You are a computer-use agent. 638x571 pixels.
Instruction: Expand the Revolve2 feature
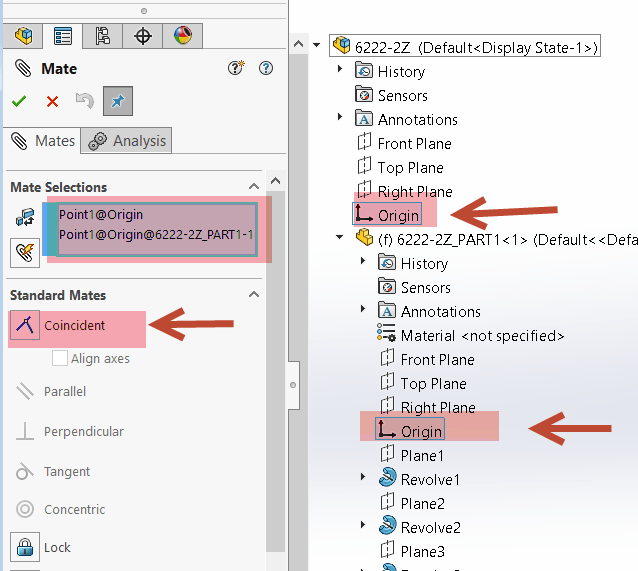coord(363,525)
